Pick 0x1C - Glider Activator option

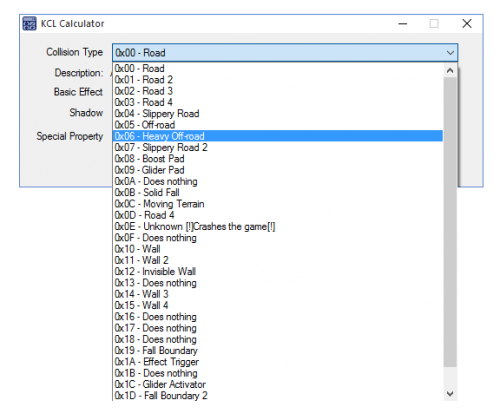coord(278,384)
